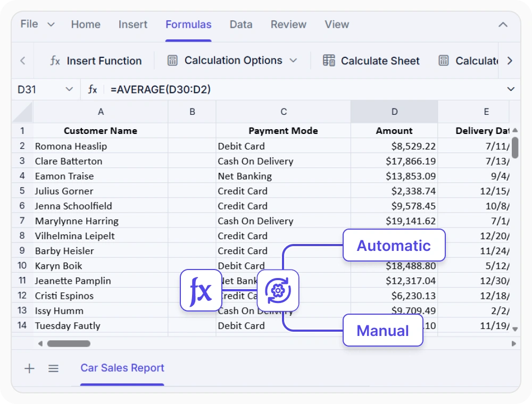Click the ribbon right arrow
532x404 pixels.
510,61
